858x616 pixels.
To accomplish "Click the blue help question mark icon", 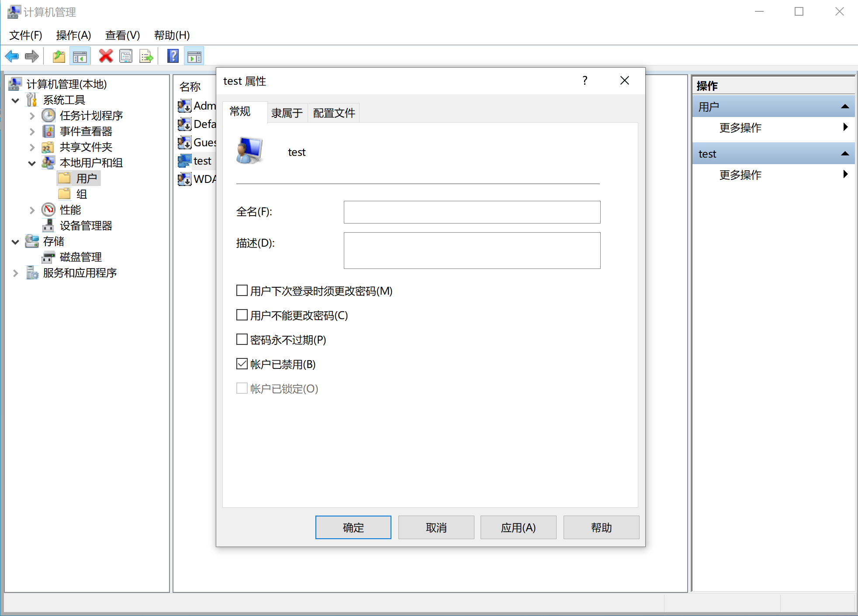I will (x=173, y=56).
